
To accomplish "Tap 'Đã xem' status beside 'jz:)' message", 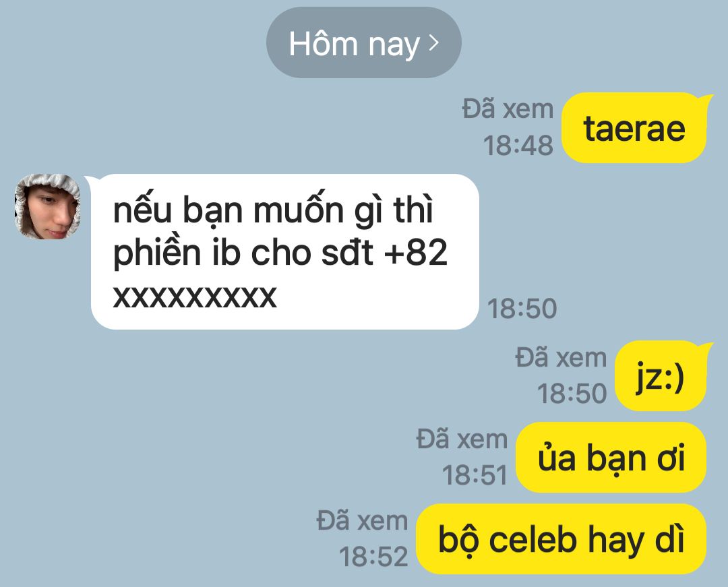I will (x=561, y=359).
